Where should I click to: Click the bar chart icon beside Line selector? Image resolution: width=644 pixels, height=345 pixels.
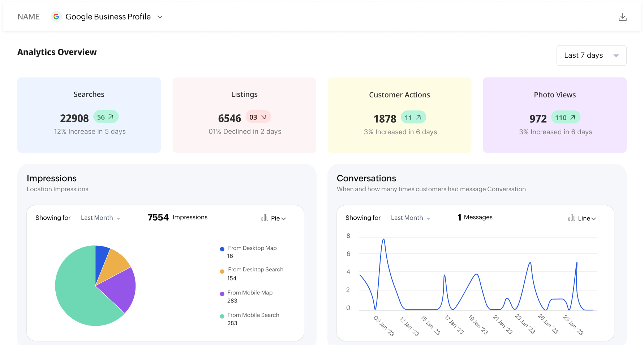coord(572,218)
